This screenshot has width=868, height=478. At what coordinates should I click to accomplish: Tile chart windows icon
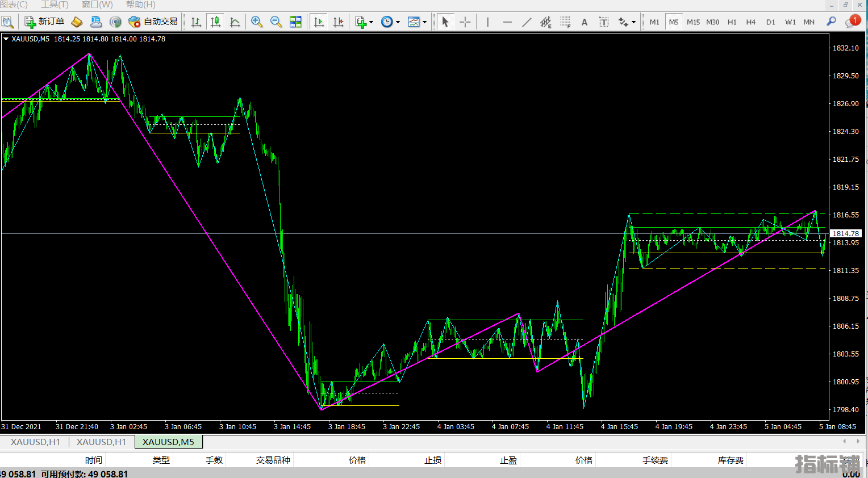(295, 22)
